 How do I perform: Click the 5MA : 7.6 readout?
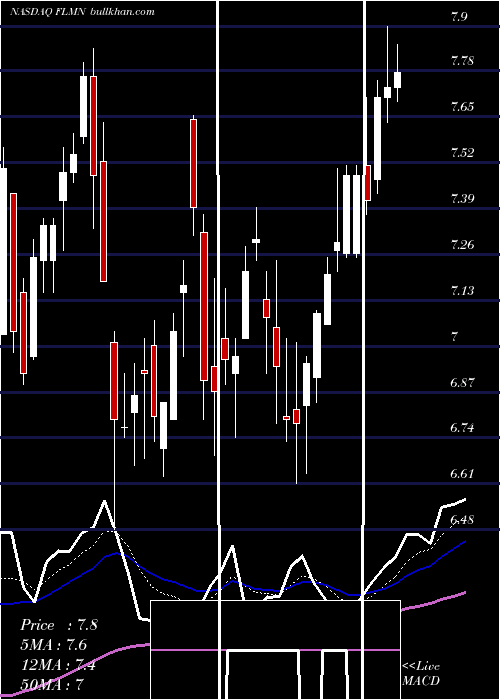pyautogui.click(x=54, y=645)
